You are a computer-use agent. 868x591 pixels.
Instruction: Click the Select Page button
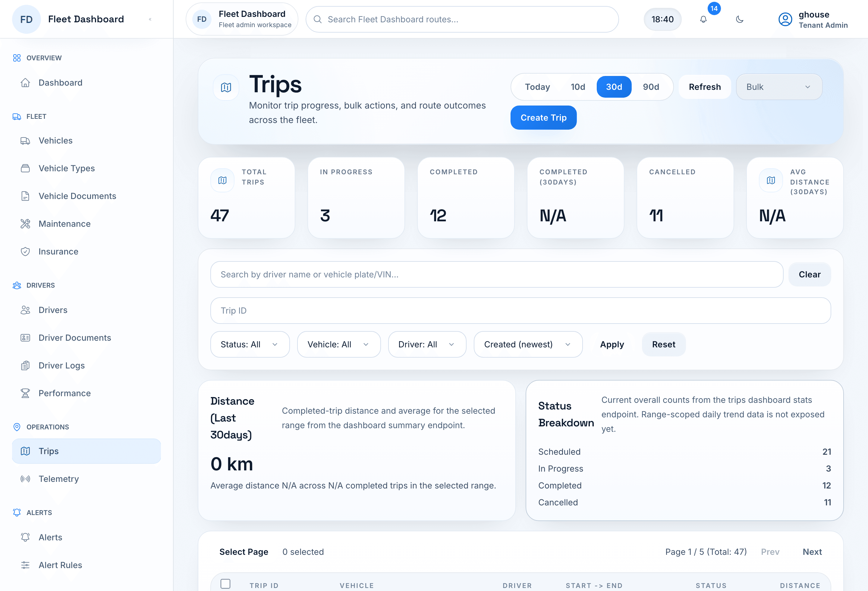(244, 552)
